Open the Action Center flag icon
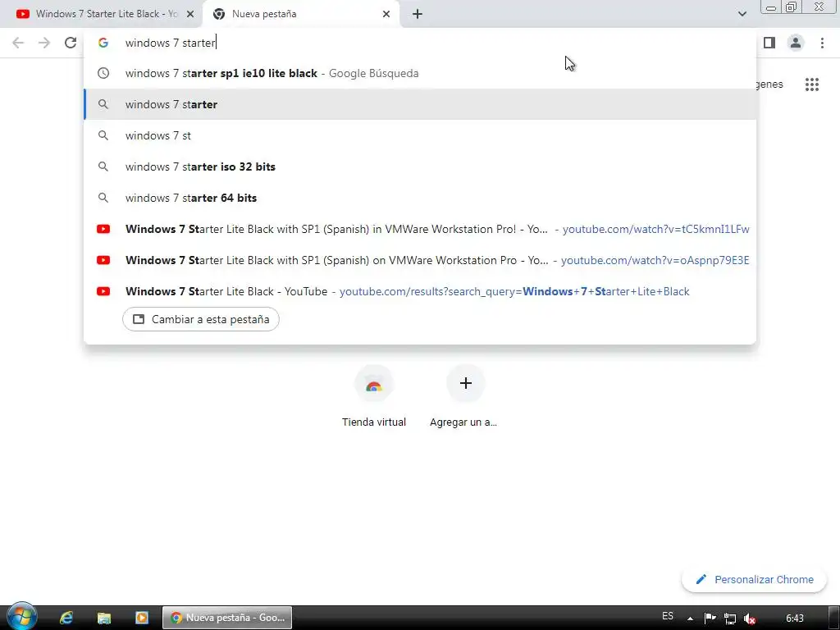Image resolution: width=840 pixels, height=630 pixels. (710, 619)
